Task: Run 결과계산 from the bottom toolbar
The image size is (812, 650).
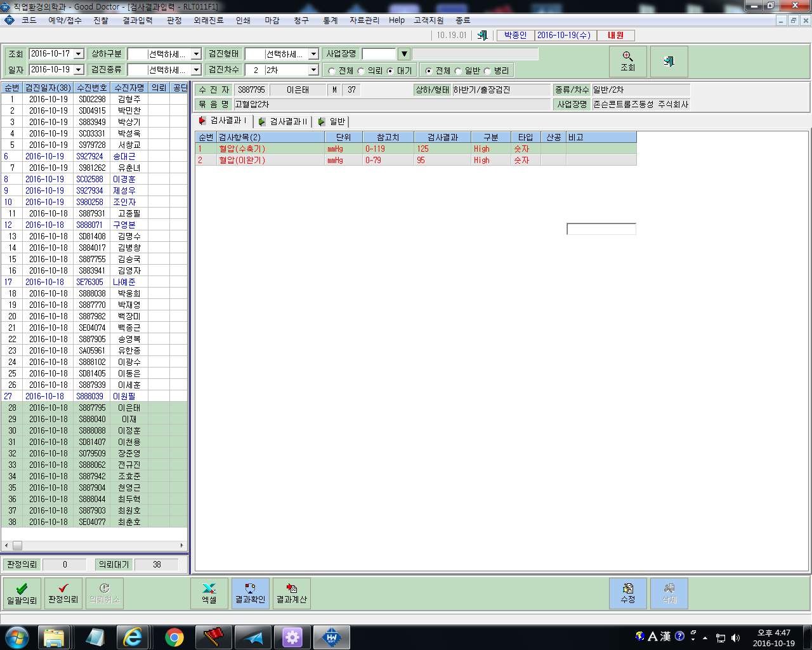Action: [292, 594]
